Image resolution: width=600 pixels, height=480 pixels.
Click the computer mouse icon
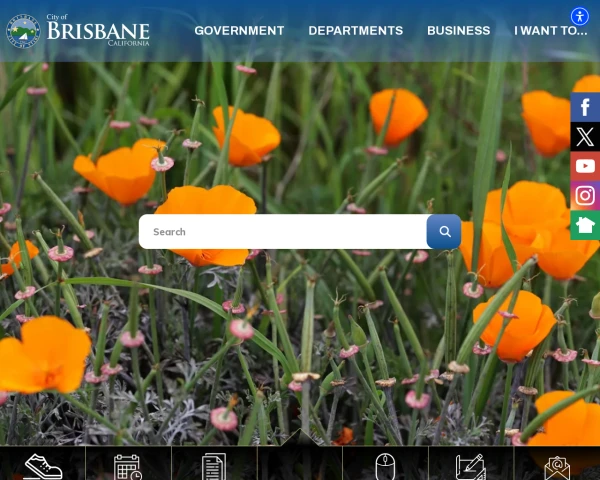point(385,467)
